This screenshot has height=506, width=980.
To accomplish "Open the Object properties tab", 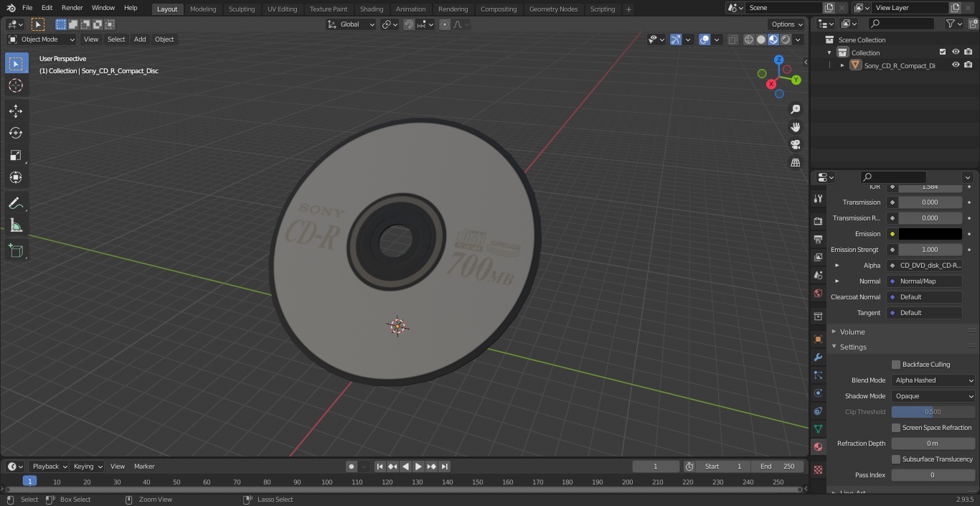I will click(818, 339).
